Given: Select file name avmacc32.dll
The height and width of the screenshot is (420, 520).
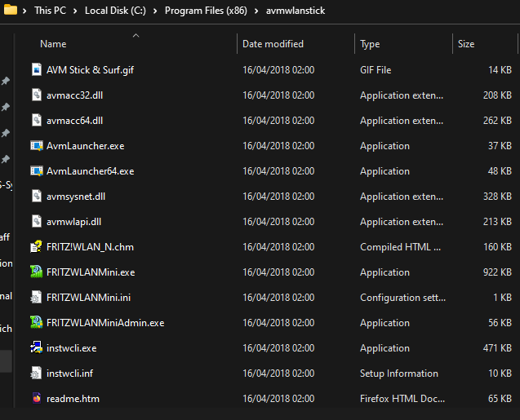Looking at the screenshot, I should (74, 95).
